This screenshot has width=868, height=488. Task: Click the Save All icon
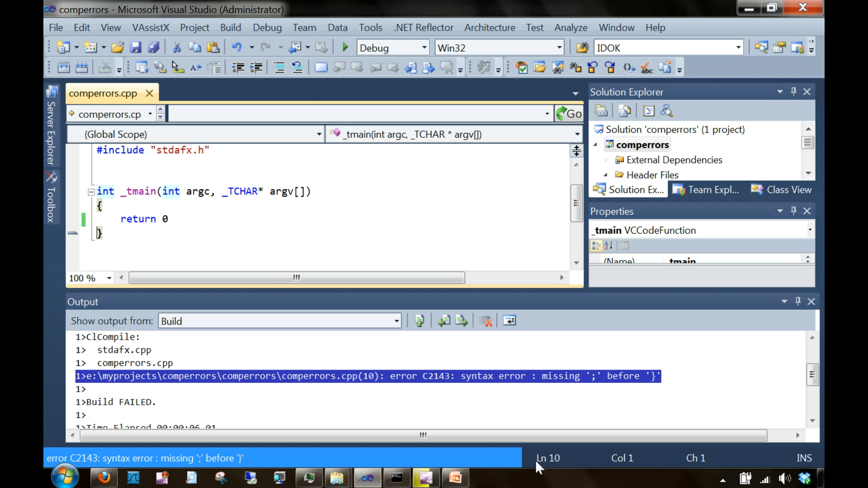click(154, 47)
